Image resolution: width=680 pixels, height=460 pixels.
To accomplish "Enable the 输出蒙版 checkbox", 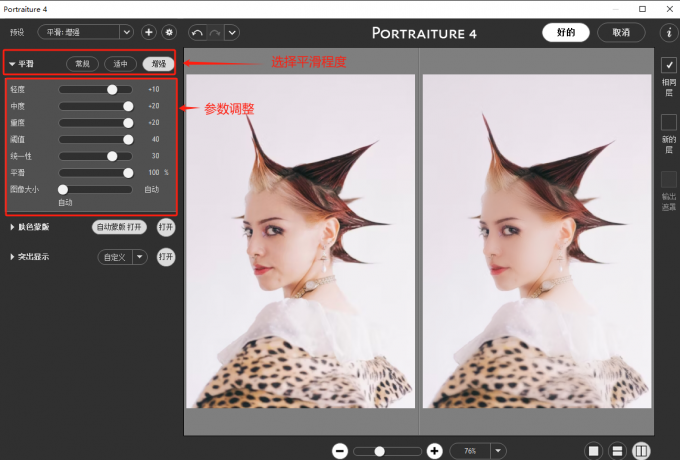I will tap(669, 179).
